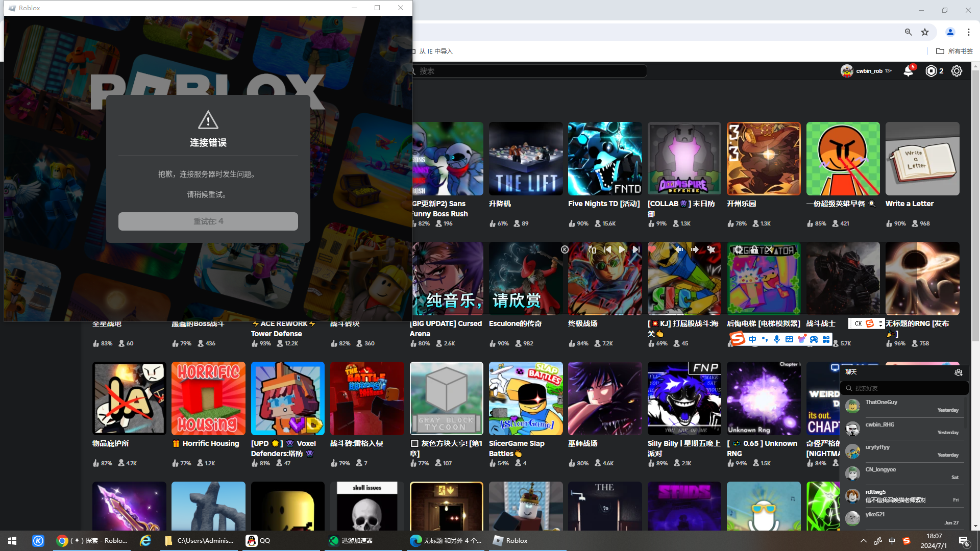The height and width of the screenshot is (551, 980).
Task: Toggle Sogou punctuation mode
Action: (x=765, y=339)
